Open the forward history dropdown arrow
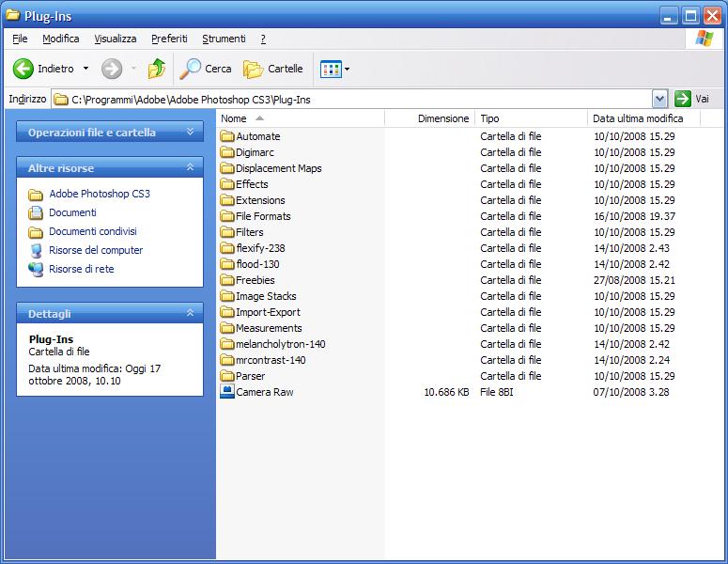This screenshot has width=728, height=564. (x=133, y=69)
